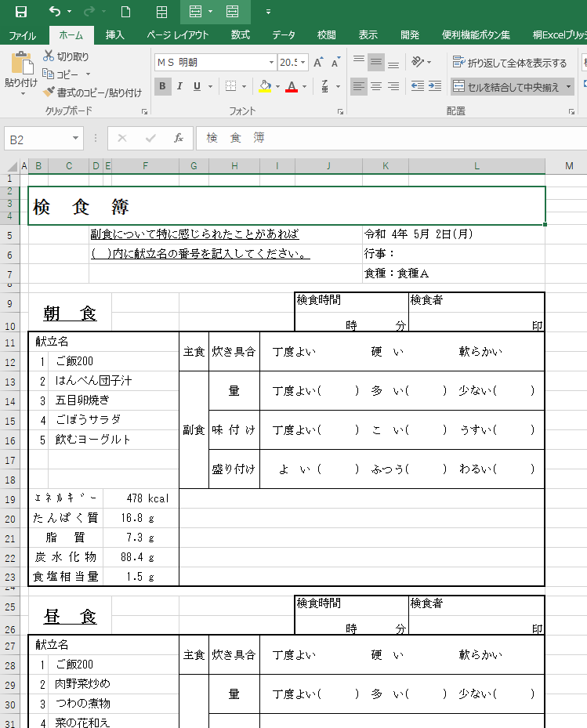
Task: Select the row 13 header
Action: [9, 382]
